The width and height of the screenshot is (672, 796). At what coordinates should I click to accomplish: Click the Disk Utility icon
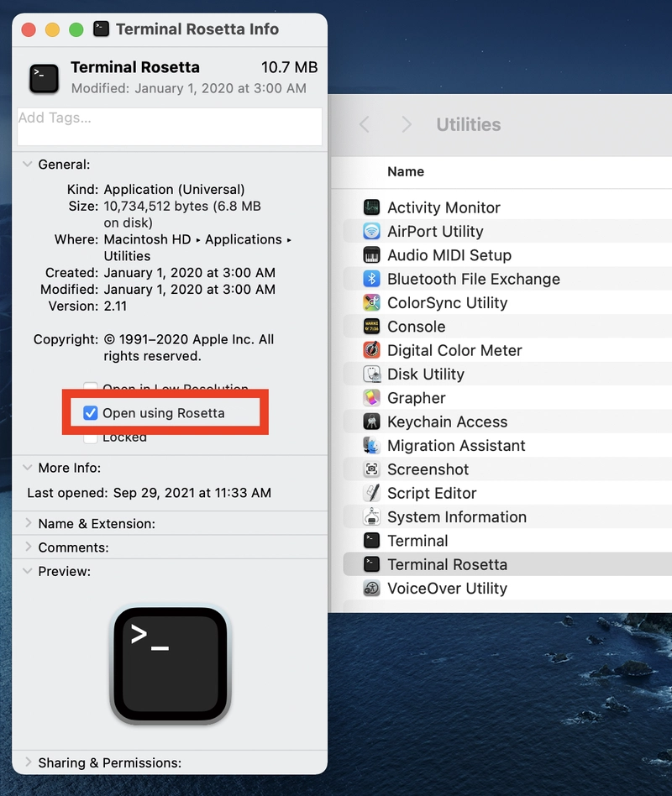pyautogui.click(x=371, y=374)
